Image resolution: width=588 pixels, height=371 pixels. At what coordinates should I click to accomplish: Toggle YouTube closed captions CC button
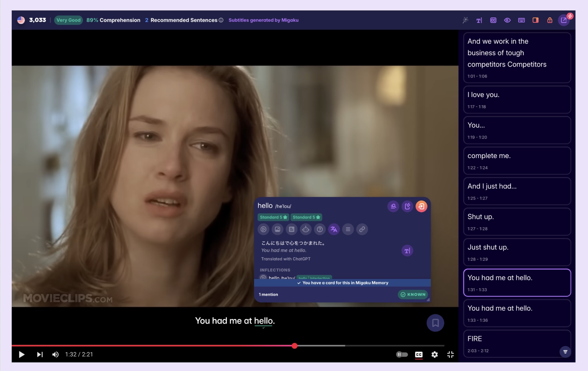pyautogui.click(x=419, y=355)
